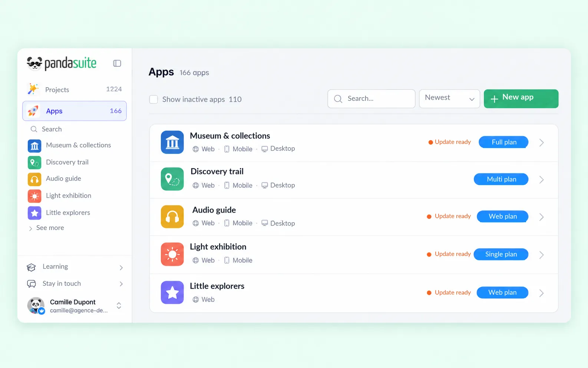Viewport: 588px width, 368px height.
Task: Click the Mobile icon under Light exhibition
Action: pyautogui.click(x=227, y=260)
